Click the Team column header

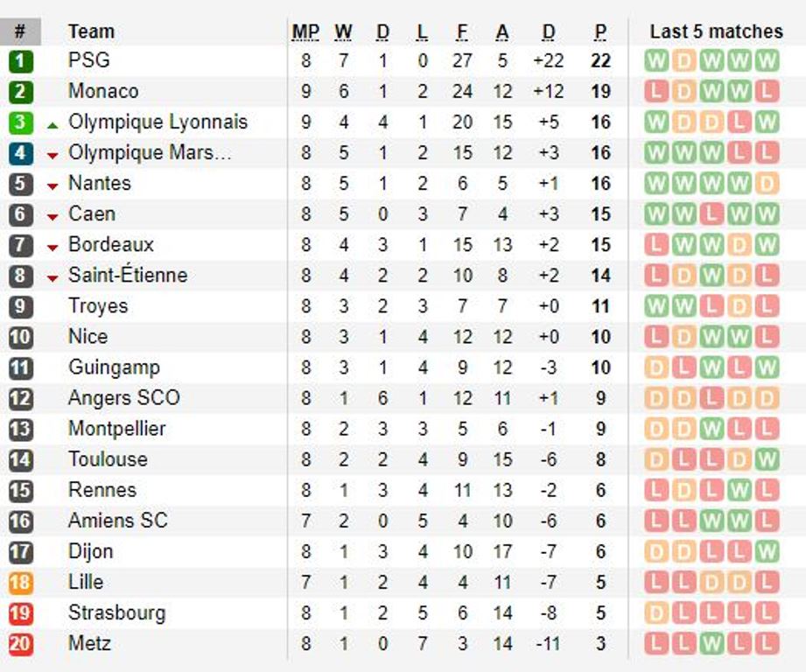coord(91,30)
